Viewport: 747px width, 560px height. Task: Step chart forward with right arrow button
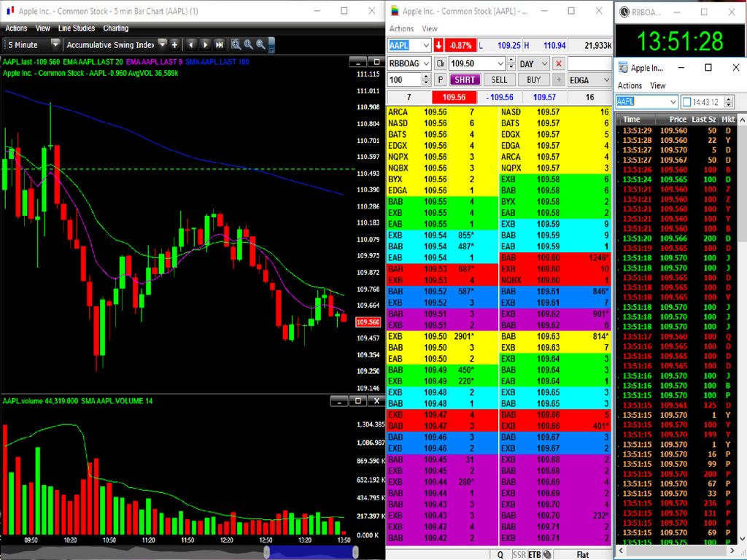pos(205,44)
